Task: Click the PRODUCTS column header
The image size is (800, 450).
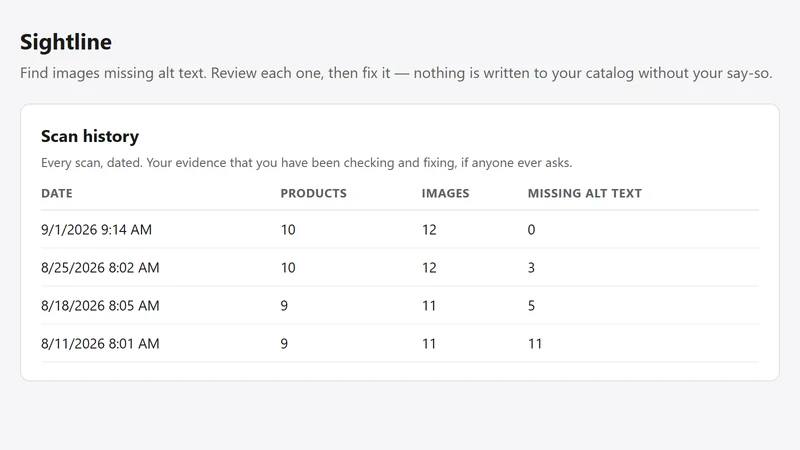Action: 313,193
